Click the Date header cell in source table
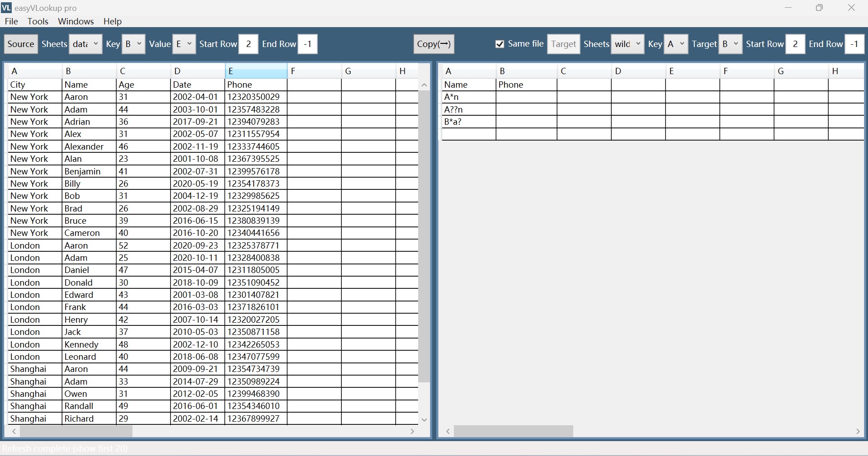 tap(198, 85)
